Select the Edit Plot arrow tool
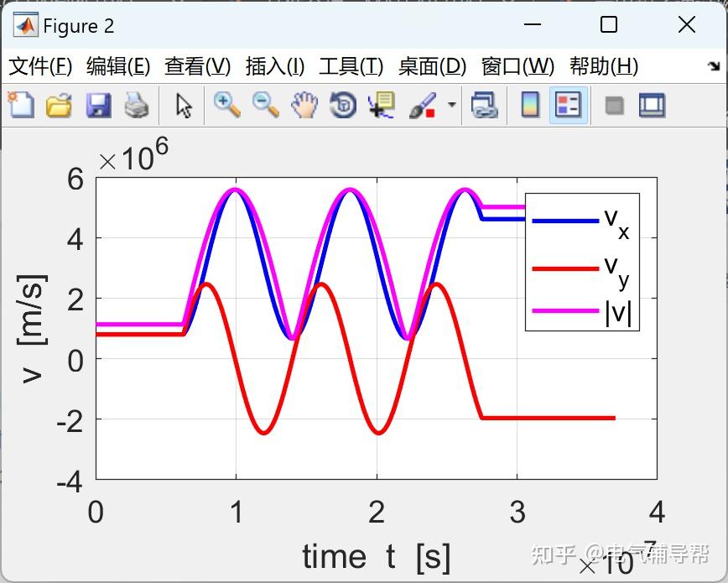 click(x=184, y=106)
